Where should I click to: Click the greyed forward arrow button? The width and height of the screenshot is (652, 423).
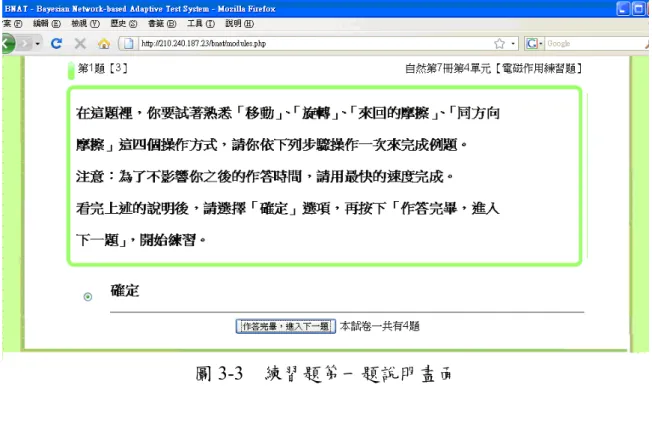point(25,43)
